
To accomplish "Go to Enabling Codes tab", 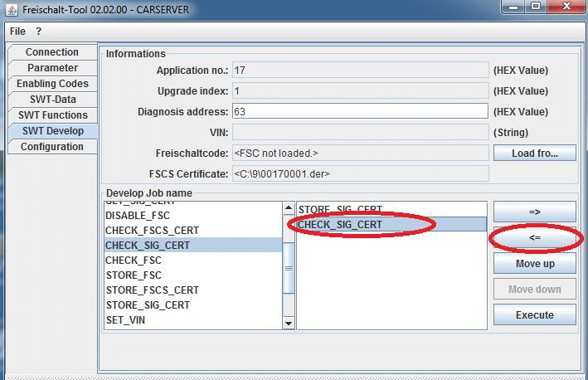I will 51,84.
